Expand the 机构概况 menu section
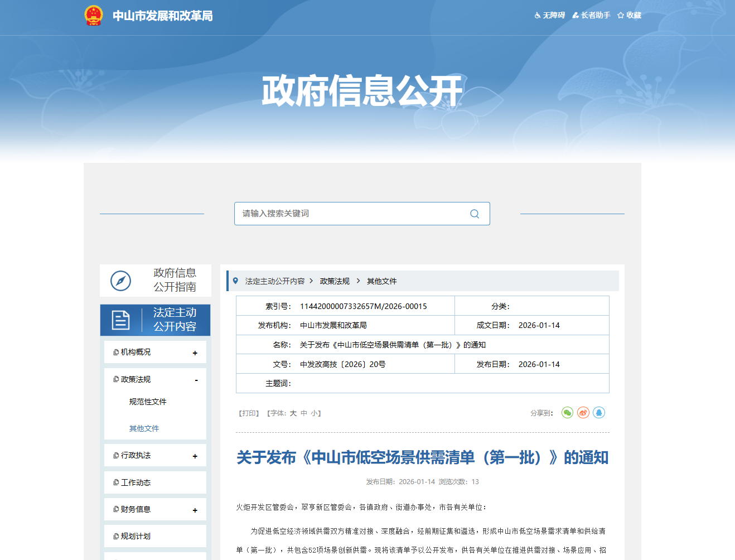735x560 pixels. click(195, 353)
